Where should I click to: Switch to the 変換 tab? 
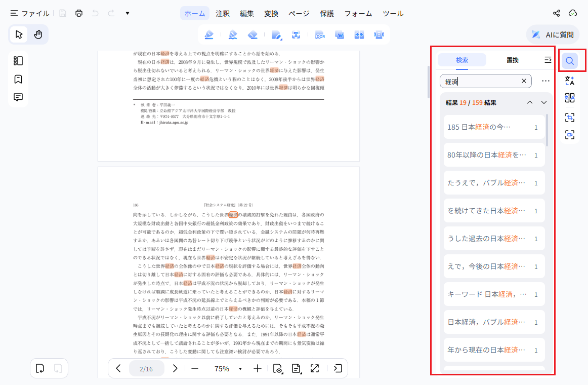[271, 14]
